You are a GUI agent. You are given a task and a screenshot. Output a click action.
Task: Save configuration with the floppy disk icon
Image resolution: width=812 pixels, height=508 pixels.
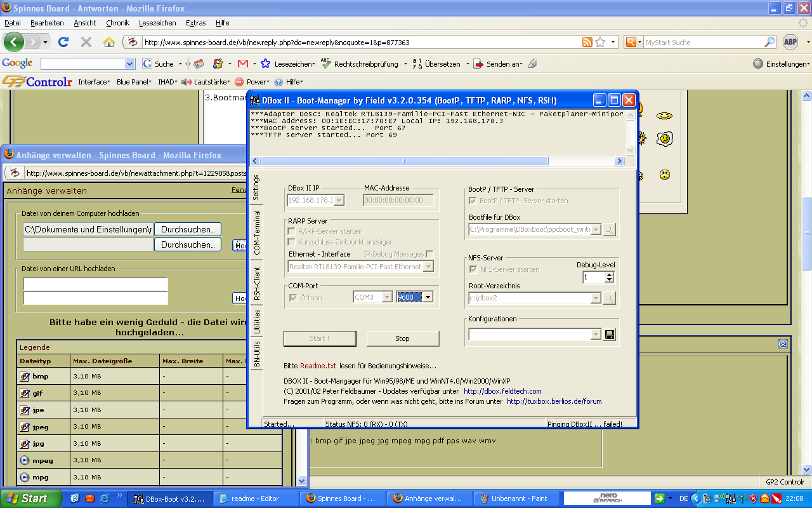(x=610, y=335)
